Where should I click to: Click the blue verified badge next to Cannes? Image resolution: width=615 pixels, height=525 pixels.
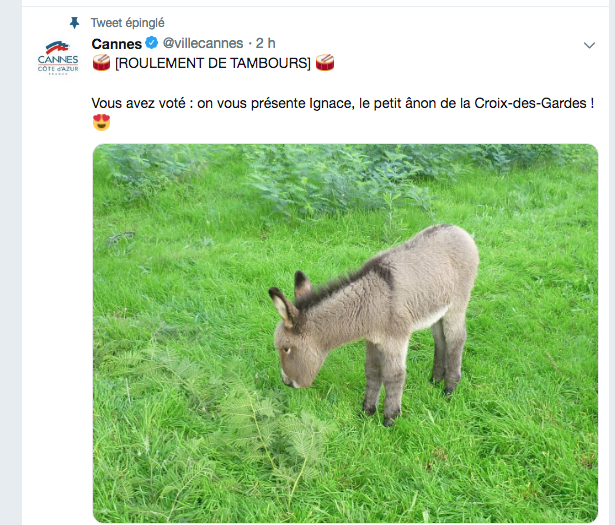pyautogui.click(x=152, y=42)
